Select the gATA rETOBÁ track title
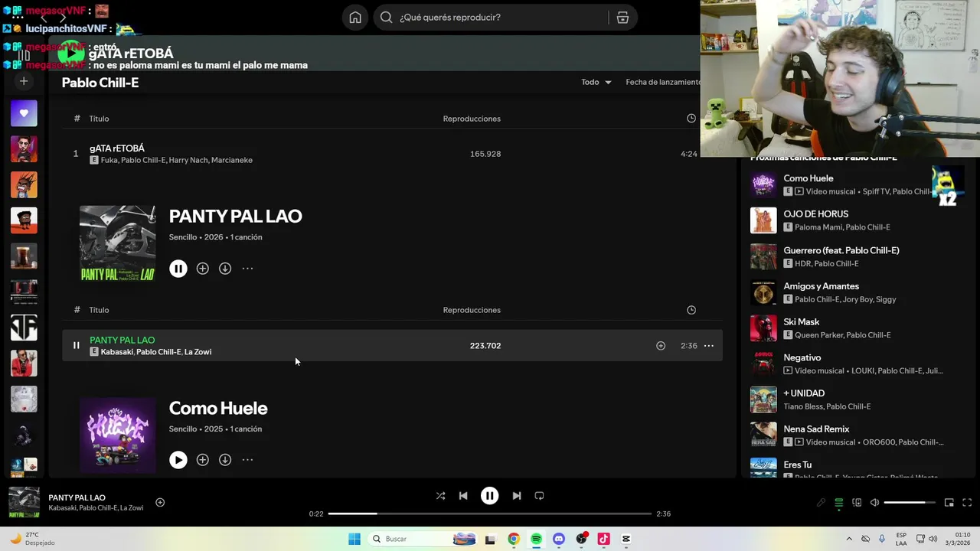This screenshot has height=551, width=980. pos(117,148)
